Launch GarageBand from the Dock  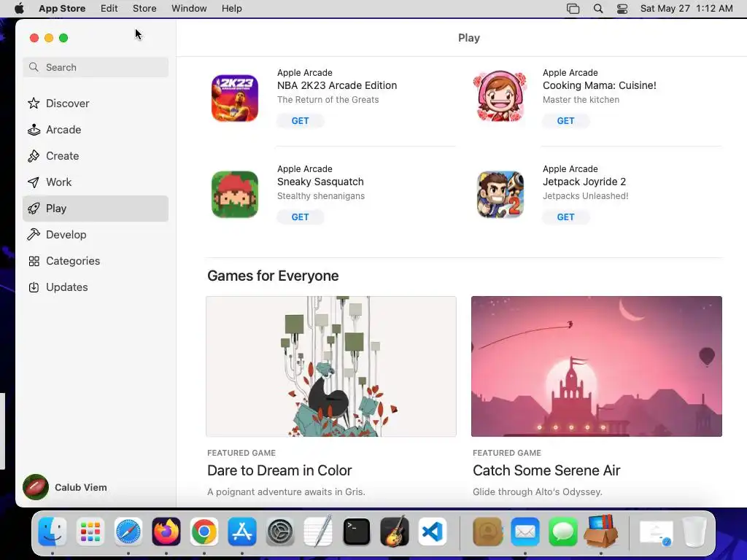(395, 532)
